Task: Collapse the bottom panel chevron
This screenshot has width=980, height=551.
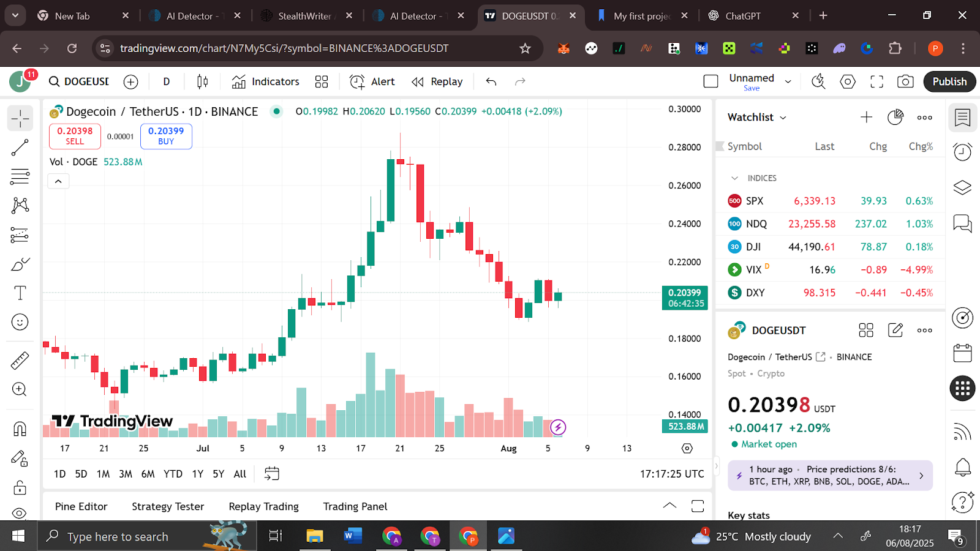Action: tap(670, 506)
